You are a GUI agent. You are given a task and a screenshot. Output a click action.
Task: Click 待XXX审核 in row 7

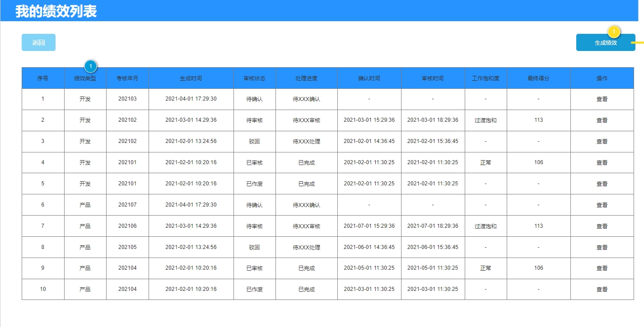click(307, 226)
